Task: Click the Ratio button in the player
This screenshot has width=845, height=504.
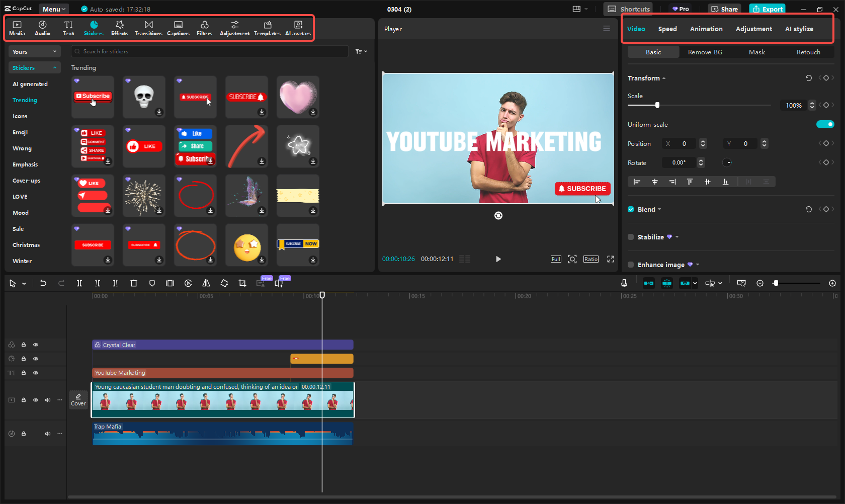Action: click(590, 259)
